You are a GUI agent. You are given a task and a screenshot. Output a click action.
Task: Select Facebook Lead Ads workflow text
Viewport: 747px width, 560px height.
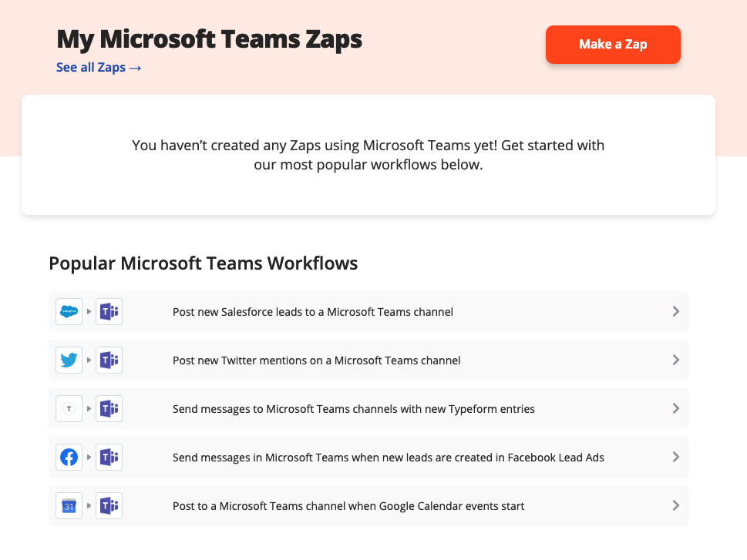pos(389,458)
